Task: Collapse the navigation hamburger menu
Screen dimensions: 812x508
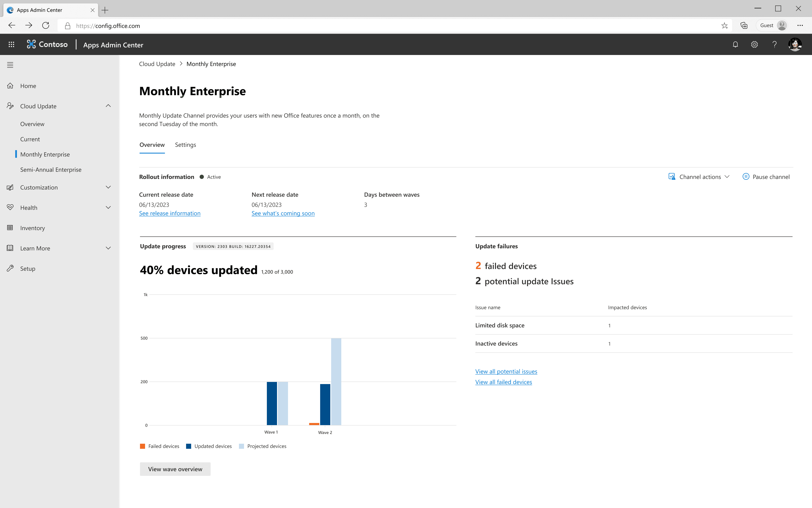Action: coord(10,65)
